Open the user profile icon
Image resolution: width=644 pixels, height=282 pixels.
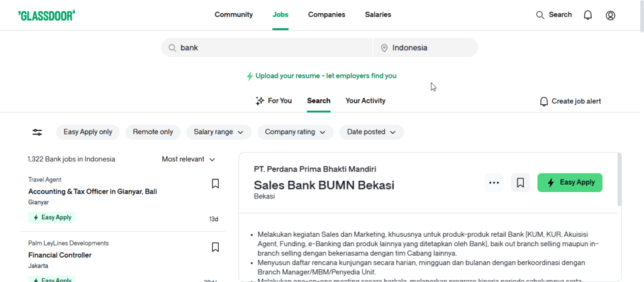click(610, 16)
